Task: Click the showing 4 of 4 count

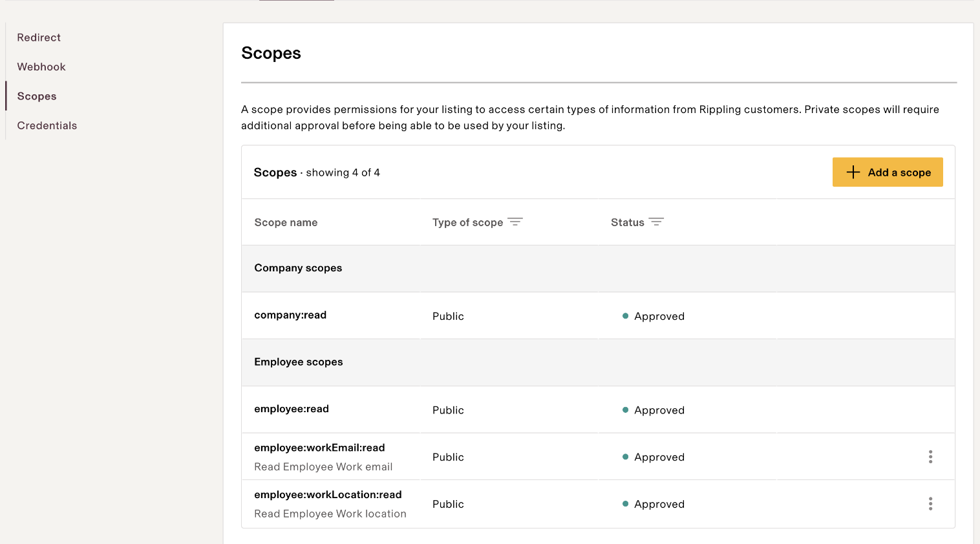Action: pos(343,173)
